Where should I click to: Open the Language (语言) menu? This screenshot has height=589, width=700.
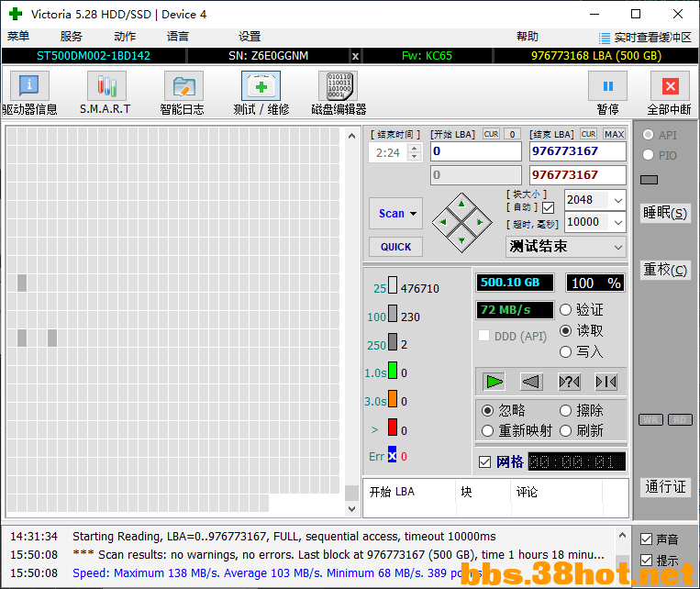coord(178,36)
